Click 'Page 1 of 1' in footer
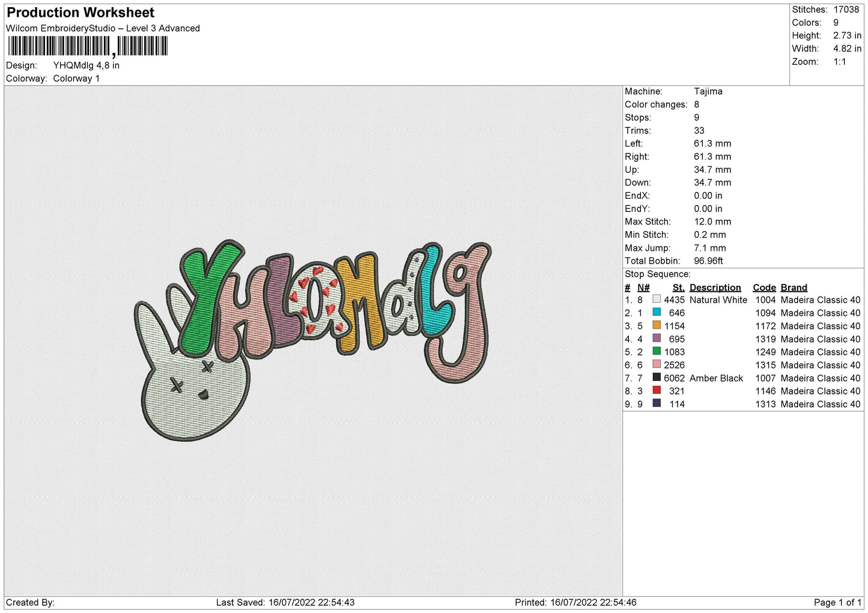The height and width of the screenshot is (613, 868). tap(837, 603)
